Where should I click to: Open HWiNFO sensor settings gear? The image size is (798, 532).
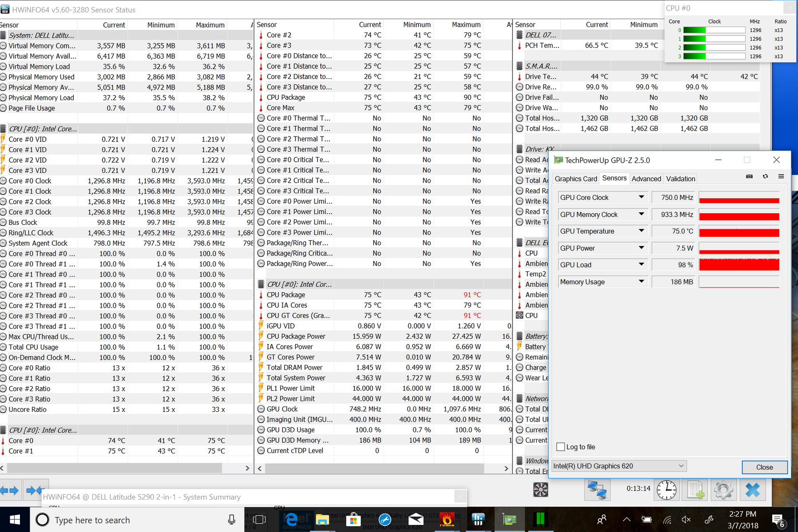pos(724,490)
